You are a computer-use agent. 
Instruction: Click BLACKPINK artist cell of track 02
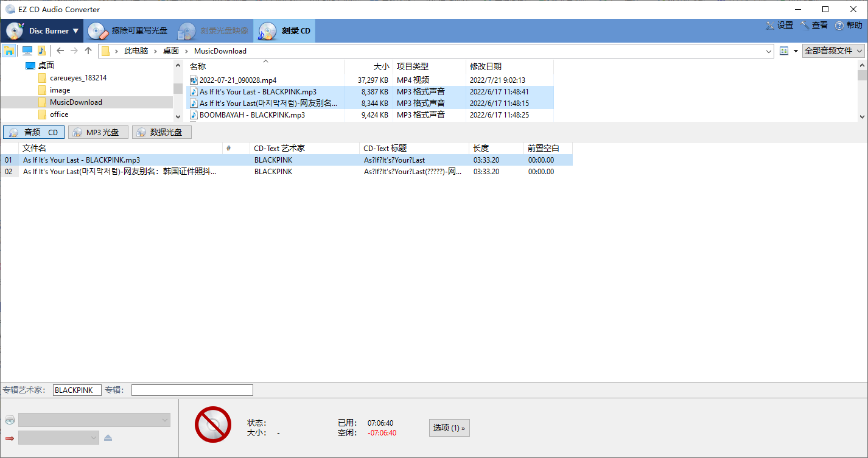(273, 172)
